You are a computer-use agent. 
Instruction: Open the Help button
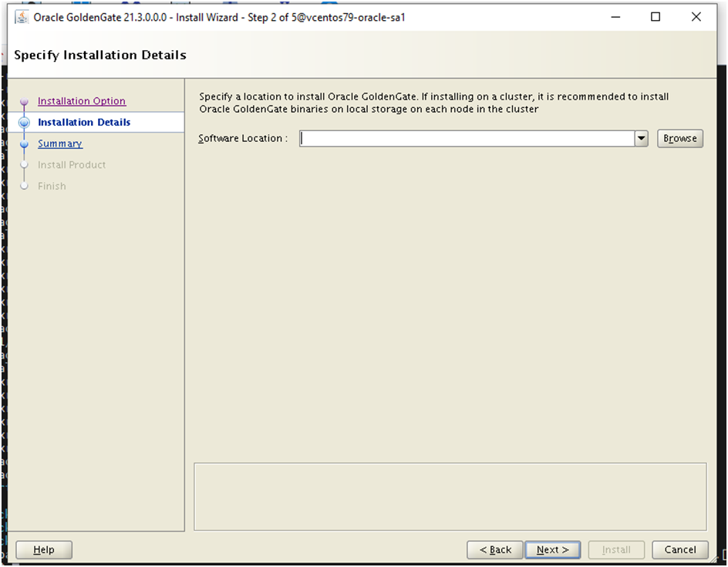[x=44, y=550]
